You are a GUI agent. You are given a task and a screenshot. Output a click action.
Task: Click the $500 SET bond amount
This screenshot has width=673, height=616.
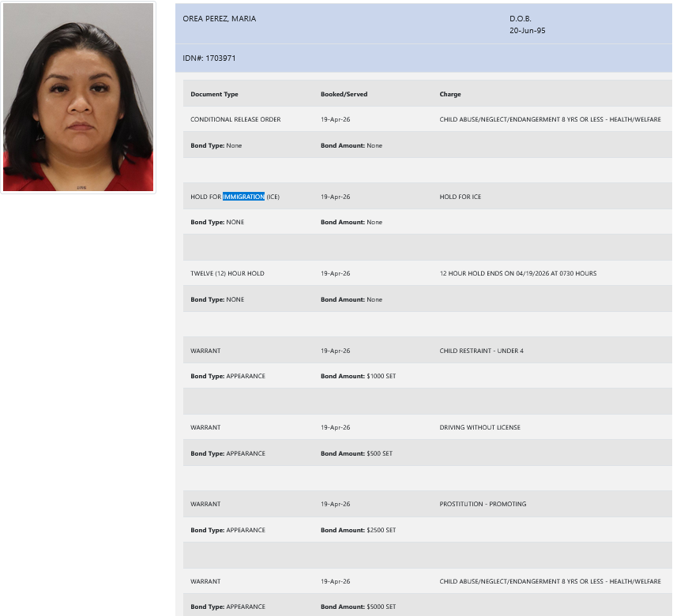point(380,454)
